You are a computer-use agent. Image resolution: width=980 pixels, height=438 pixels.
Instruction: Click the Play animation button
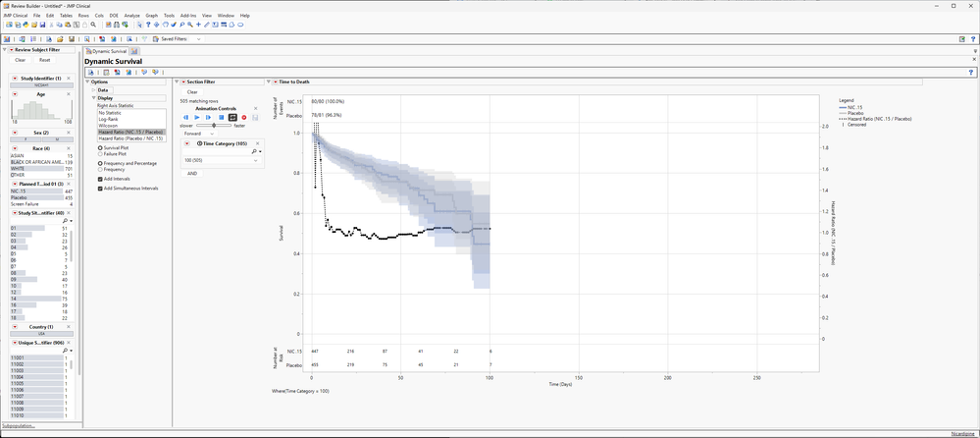(197, 117)
